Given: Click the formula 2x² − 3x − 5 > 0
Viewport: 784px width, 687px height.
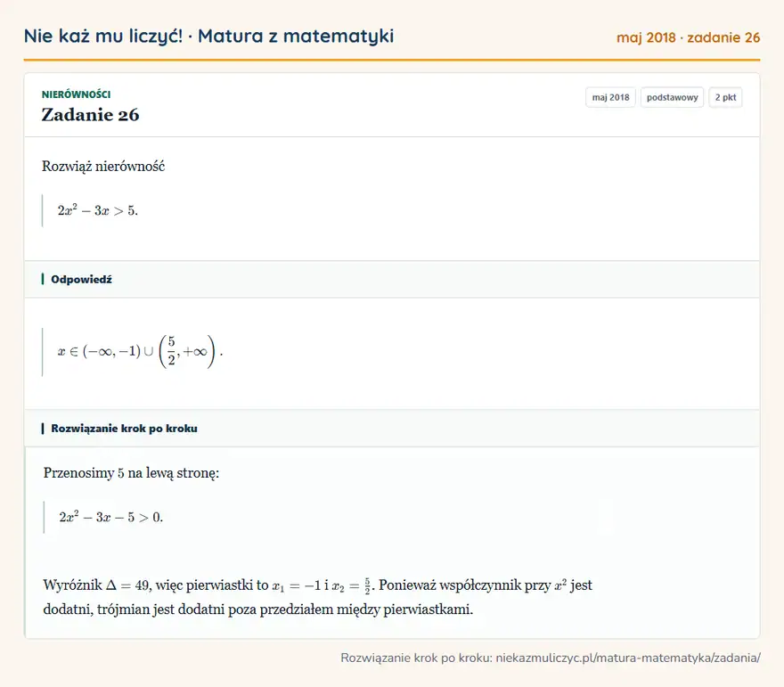Looking at the screenshot, I should pyautogui.click(x=111, y=517).
